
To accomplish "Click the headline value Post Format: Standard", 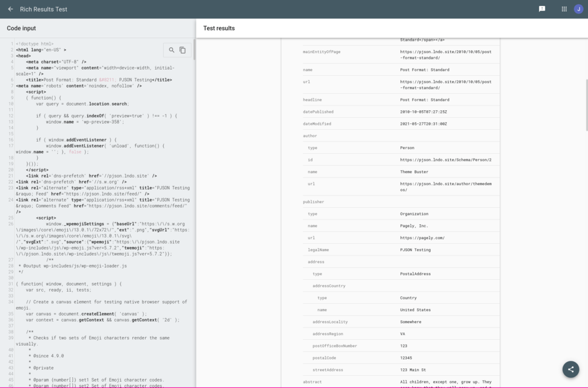I will [x=424, y=100].
